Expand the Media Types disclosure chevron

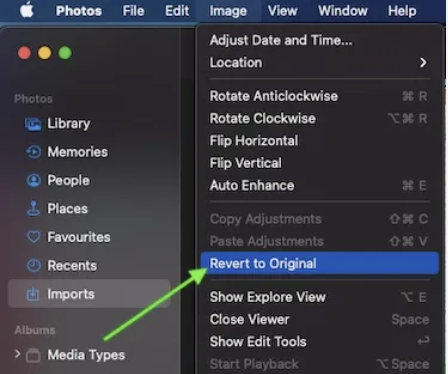[x=17, y=354]
